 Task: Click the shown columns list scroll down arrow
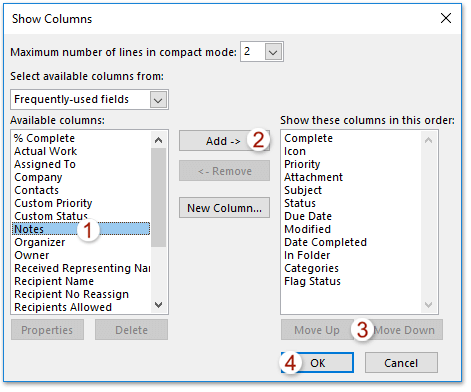pos(428,305)
